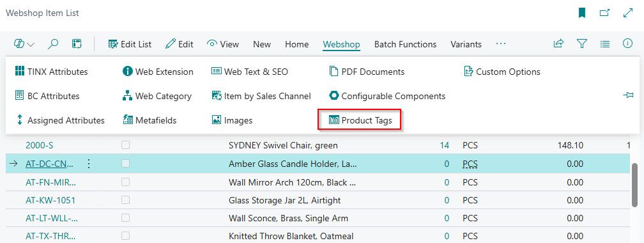Select 'Wall Sconce, Brass, Single Arm' cell
Viewport: 644px width, 243px height.
pos(288,218)
